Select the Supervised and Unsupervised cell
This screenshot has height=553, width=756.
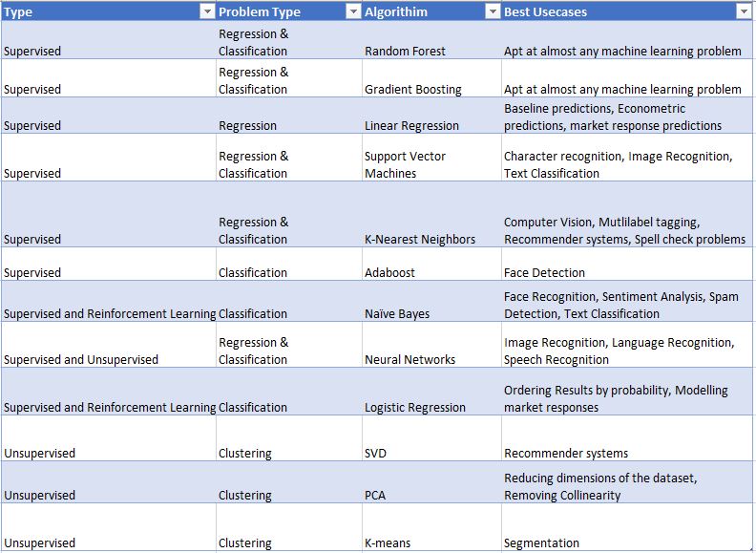click(x=81, y=359)
